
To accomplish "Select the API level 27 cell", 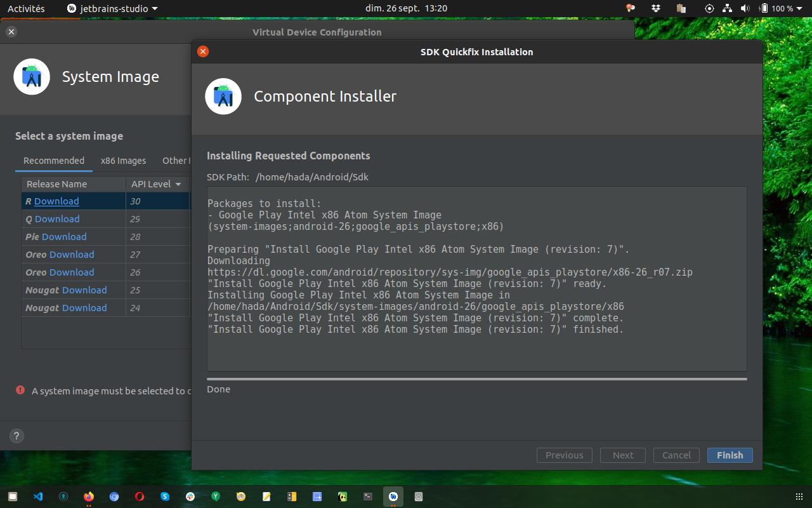I will (157, 255).
